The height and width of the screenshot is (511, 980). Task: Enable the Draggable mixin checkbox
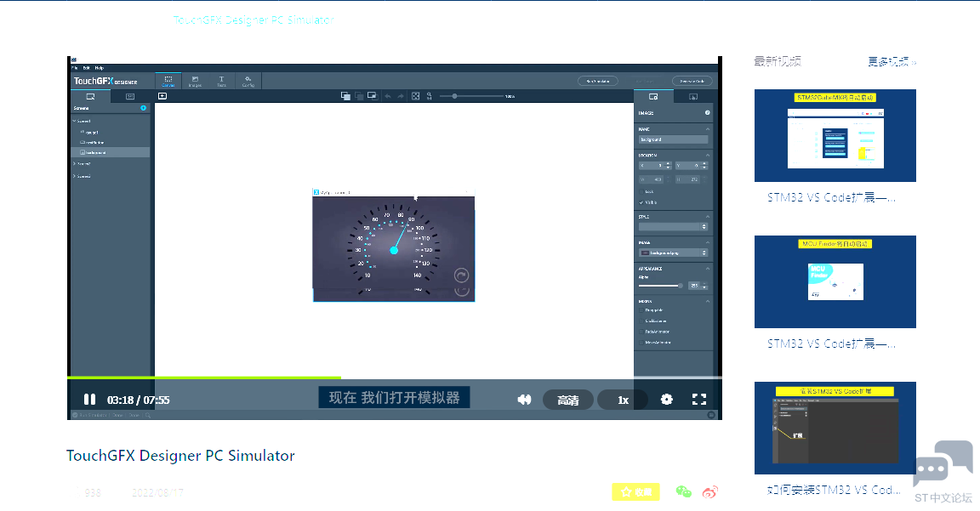pos(641,309)
